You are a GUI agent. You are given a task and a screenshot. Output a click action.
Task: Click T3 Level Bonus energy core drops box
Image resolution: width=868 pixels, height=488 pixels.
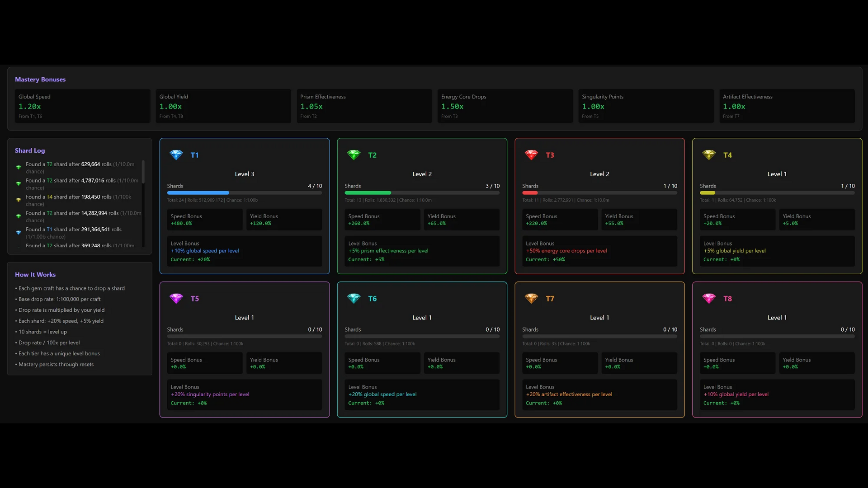599,251
